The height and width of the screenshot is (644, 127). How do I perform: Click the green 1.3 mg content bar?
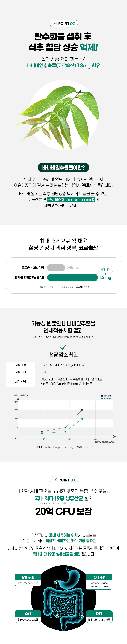click(x=72, y=278)
